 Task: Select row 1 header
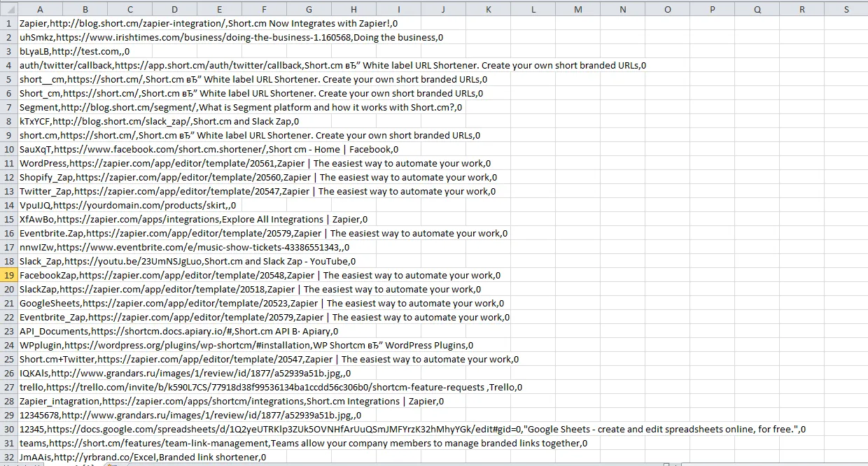point(8,23)
